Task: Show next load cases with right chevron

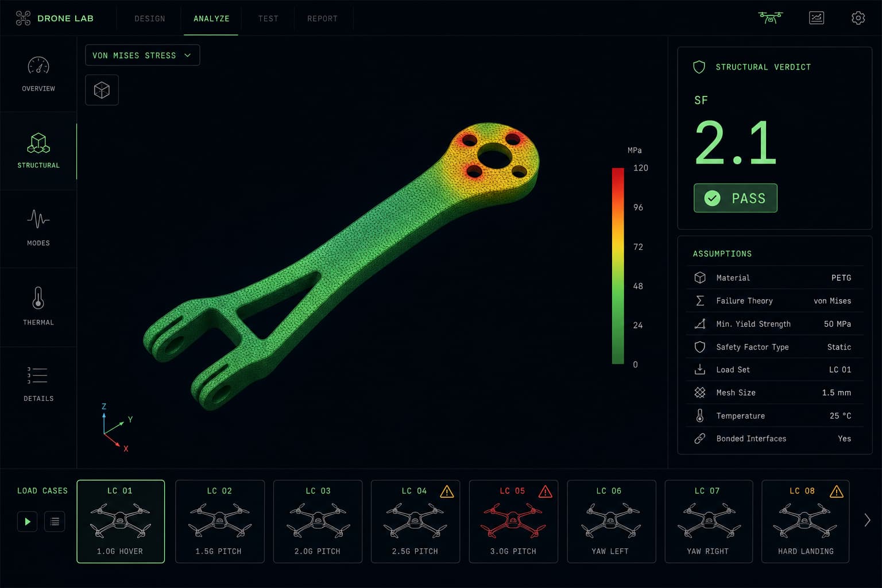Action: click(x=867, y=520)
